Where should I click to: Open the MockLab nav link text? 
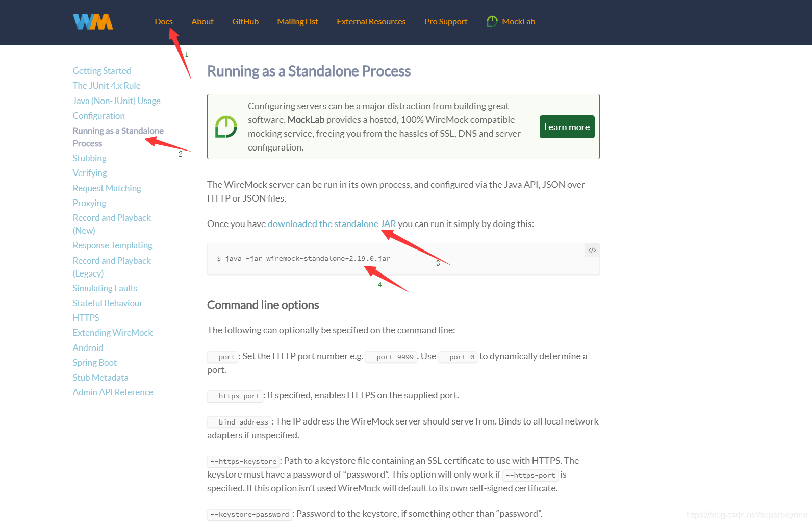[519, 21]
